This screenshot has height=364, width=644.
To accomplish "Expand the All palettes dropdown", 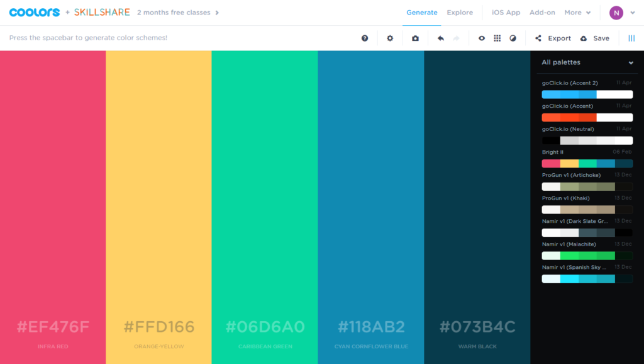I will point(587,62).
